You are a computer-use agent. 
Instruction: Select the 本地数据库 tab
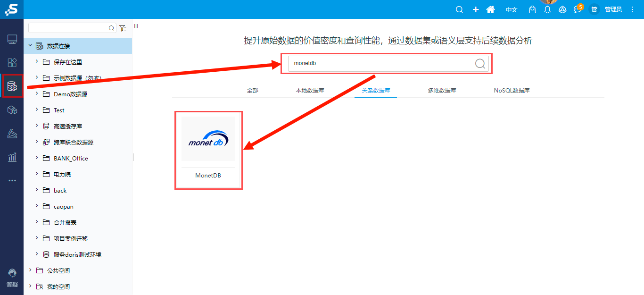click(x=310, y=90)
